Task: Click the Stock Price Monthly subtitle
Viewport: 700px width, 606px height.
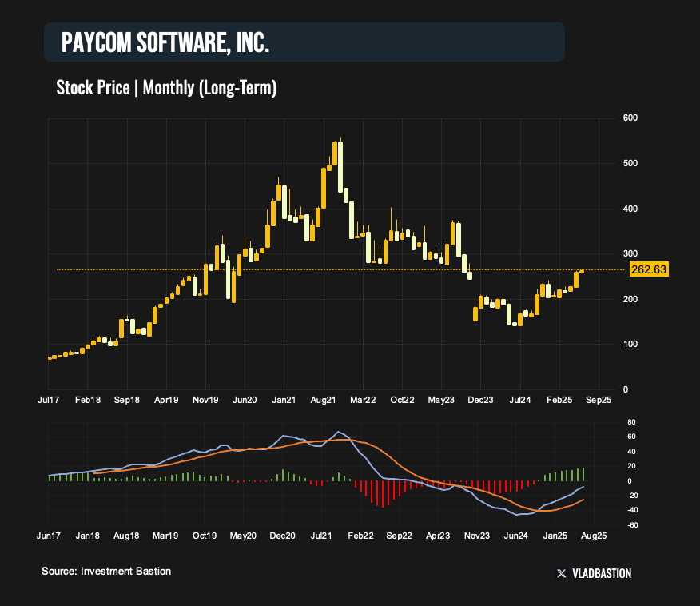Action: tap(166, 87)
